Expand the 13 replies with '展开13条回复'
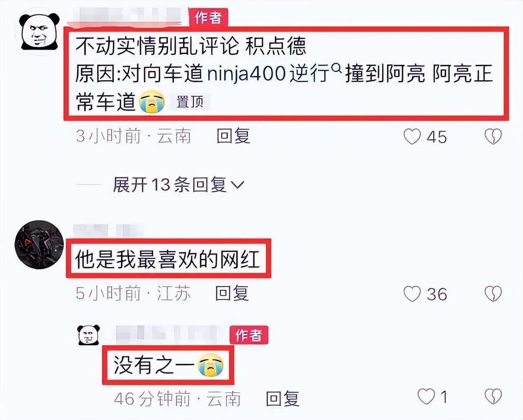Viewport: 523px width, 420px height. (x=179, y=185)
